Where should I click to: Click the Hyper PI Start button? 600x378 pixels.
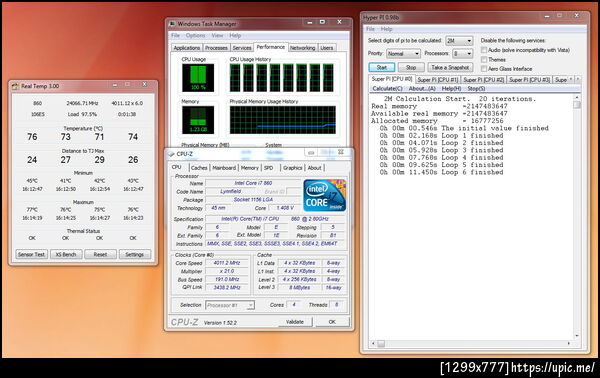[x=382, y=67]
